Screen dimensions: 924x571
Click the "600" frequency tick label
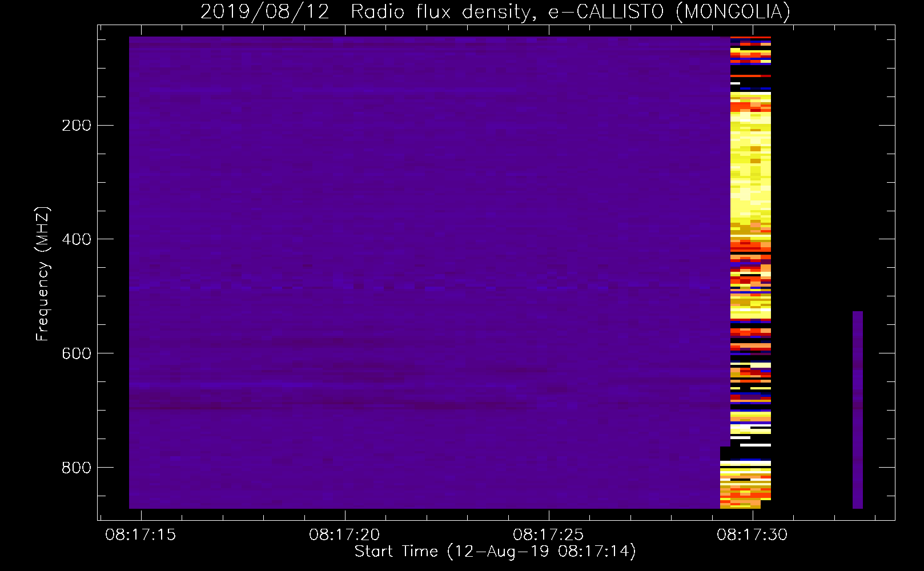click(77, 353)
